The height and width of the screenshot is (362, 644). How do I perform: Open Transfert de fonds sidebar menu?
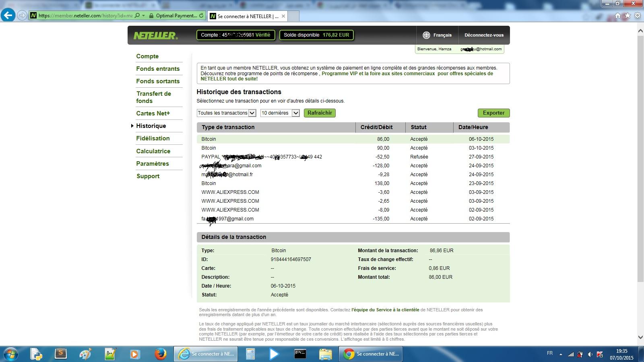154,97
